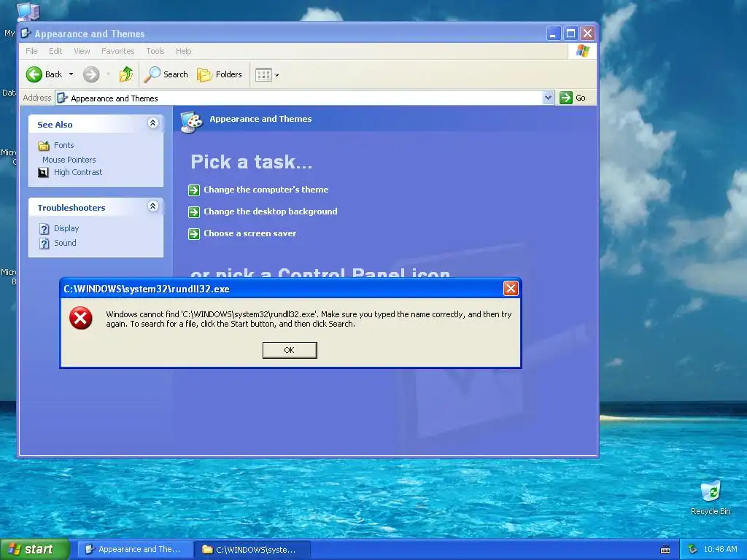This screenshot has height=560, width=747.
Task: Open the High Contrast link
Action: (x=78, y=172)
